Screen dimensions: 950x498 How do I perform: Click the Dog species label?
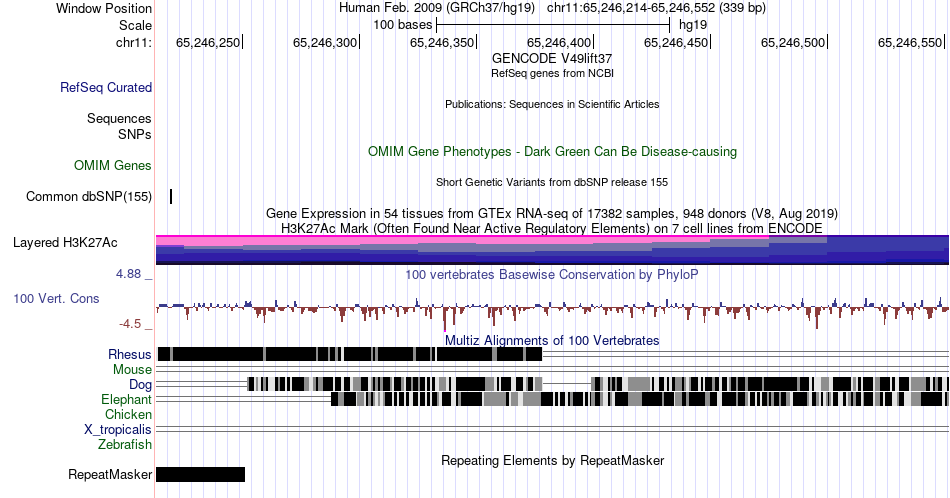coord(140,385)
